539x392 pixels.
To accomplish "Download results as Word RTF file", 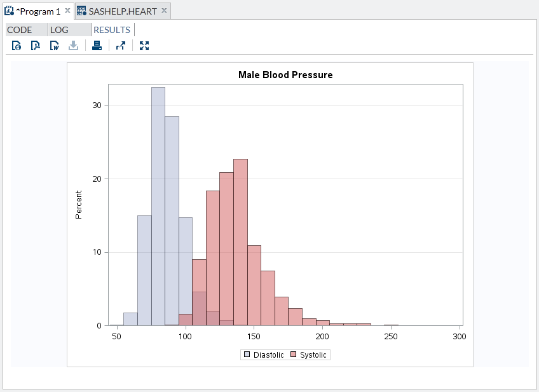I will (55, 46).
